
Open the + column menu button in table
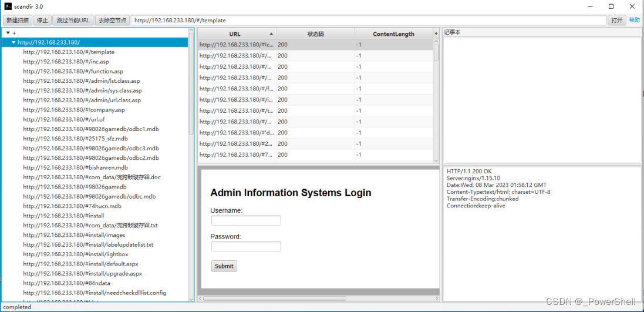[x=436, y=33]
